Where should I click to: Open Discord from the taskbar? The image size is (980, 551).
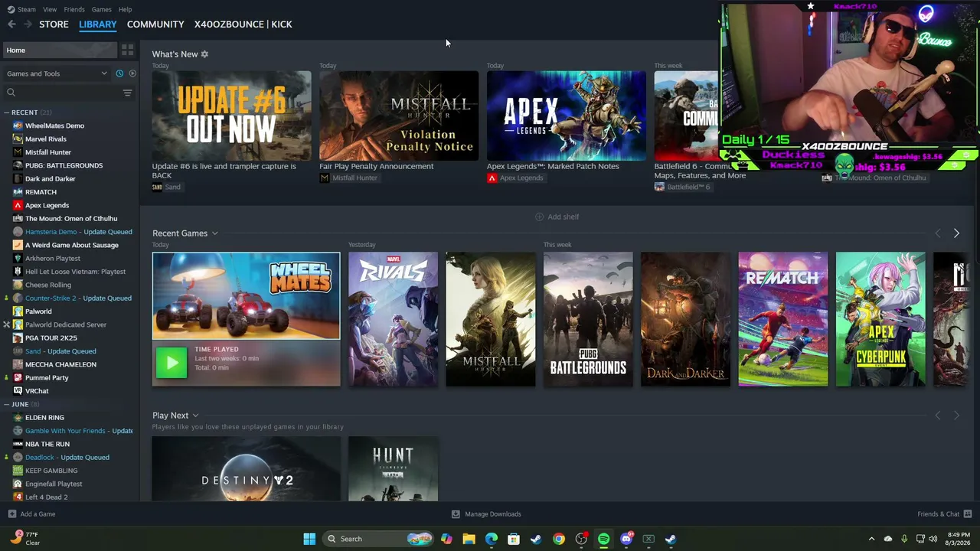pyautogui.click(x=626, y=539)
